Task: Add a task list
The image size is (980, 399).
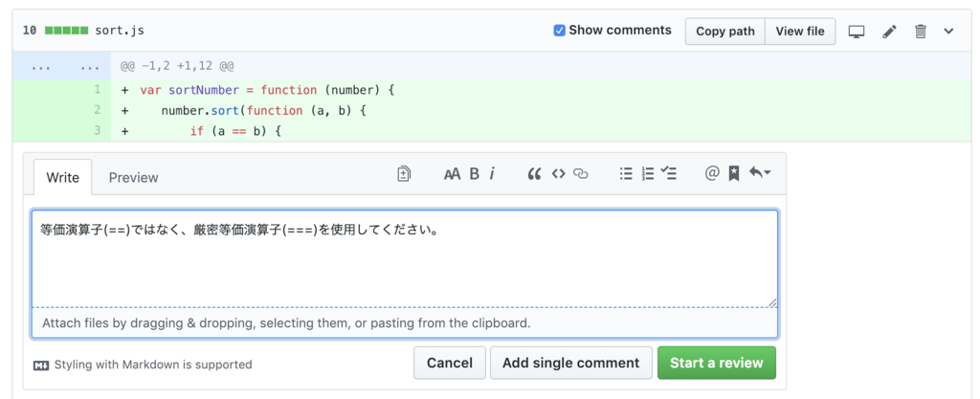Action: click(x=669, y=174)
